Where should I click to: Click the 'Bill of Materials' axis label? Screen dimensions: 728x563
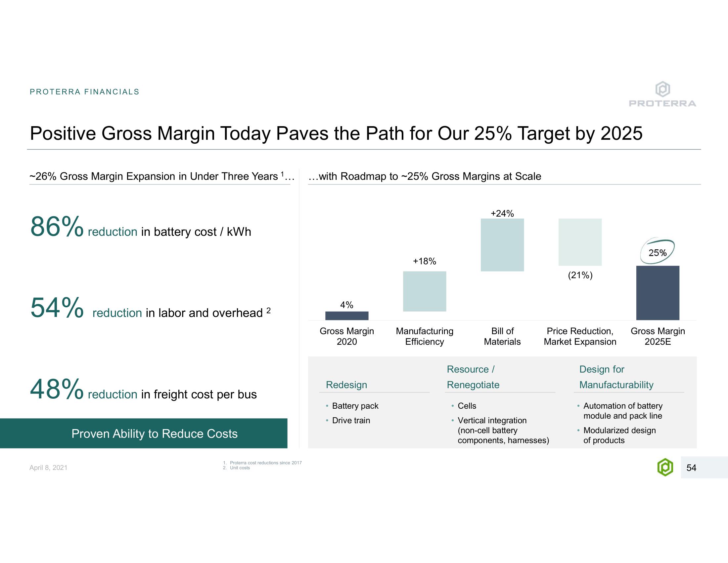[x=502, y=336]
